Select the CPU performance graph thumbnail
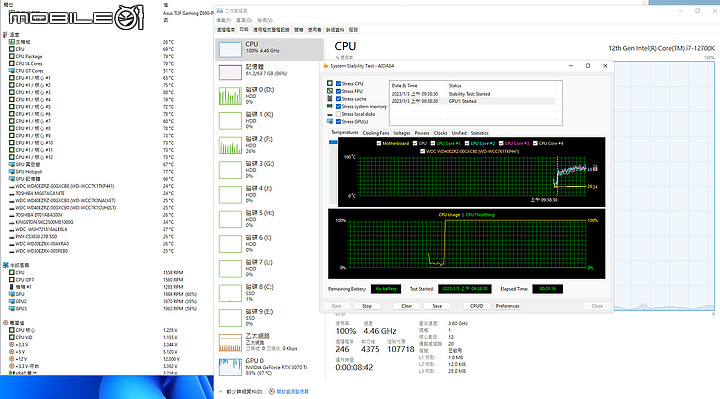Image resolution: width=720 pixels, height=399 pixels. pos(230,49)
